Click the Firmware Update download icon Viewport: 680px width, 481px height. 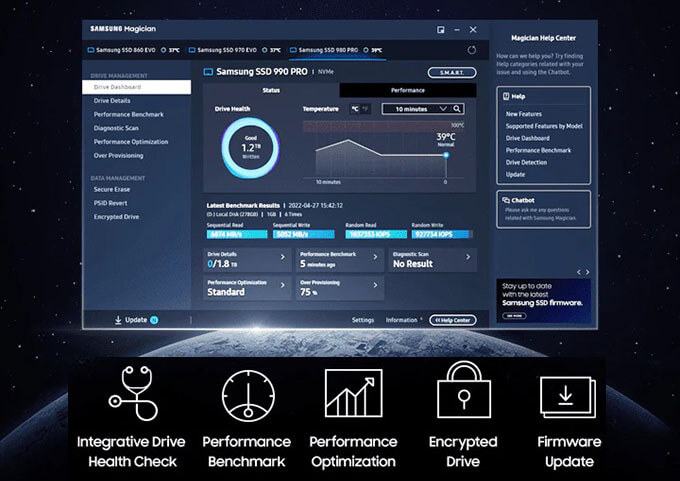566,397
